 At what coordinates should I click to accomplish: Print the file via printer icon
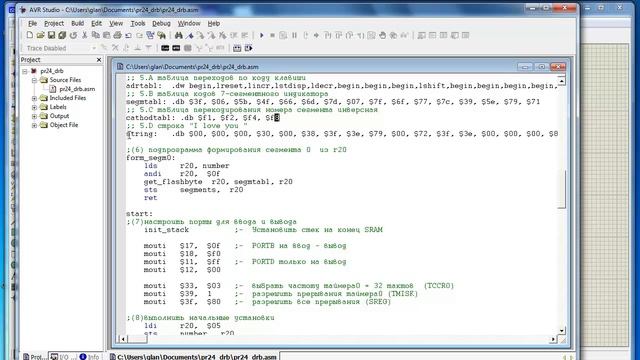[118, 36]
